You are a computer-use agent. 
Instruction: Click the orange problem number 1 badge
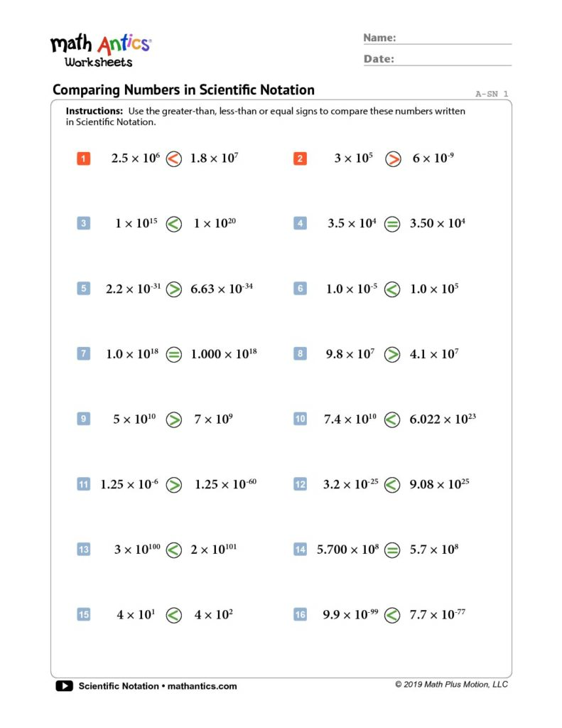[83, 159]
